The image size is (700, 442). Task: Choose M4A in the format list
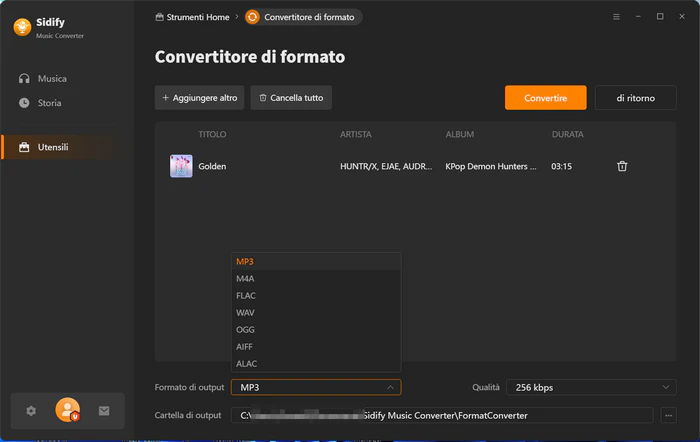316,279
